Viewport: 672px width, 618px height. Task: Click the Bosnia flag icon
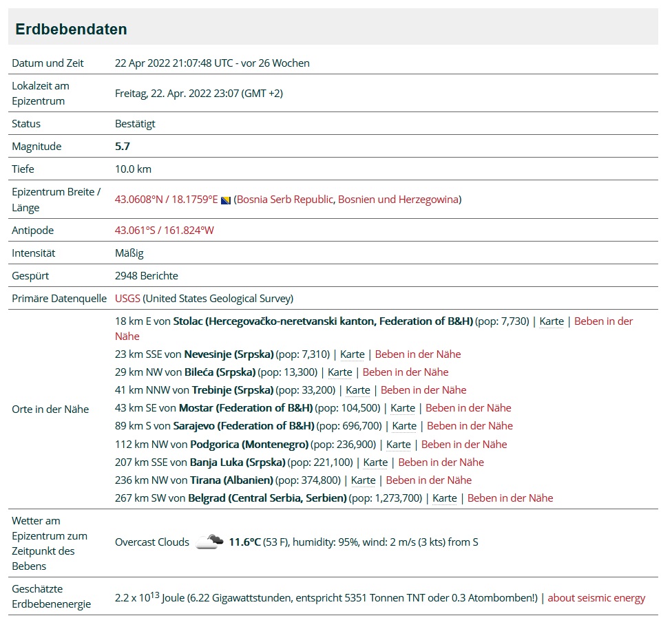(226, 200)
